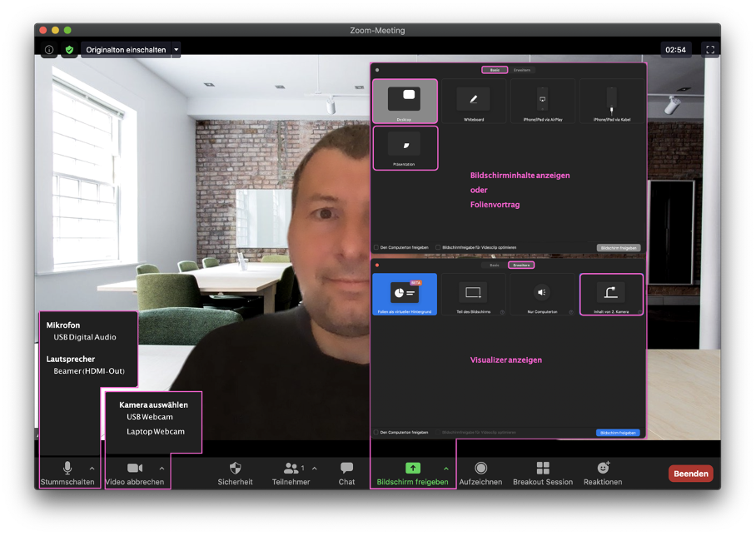Viewport: 756px width, 536px height.
Task: Check Bildschirmfreigabe für Videoclip optimieren in Basic panel
Action: point(438,247)
